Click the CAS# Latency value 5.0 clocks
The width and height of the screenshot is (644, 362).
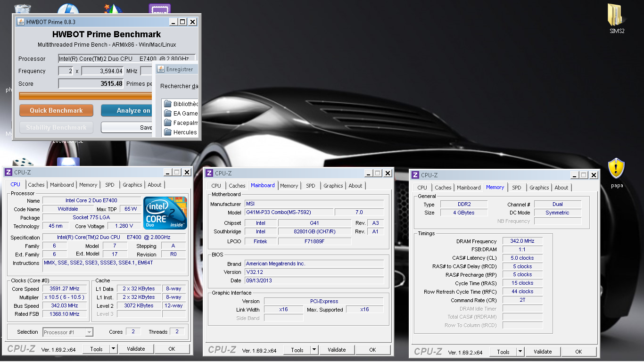(522, 258)
